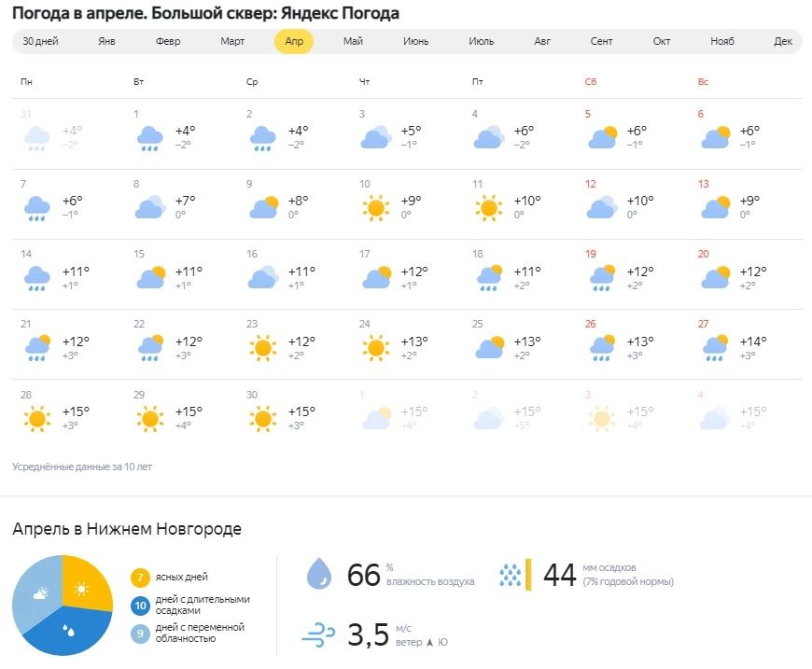812x669 pixels.
Task: Click the yellow clear days sector of pie chart
Action: coord(85,585)
